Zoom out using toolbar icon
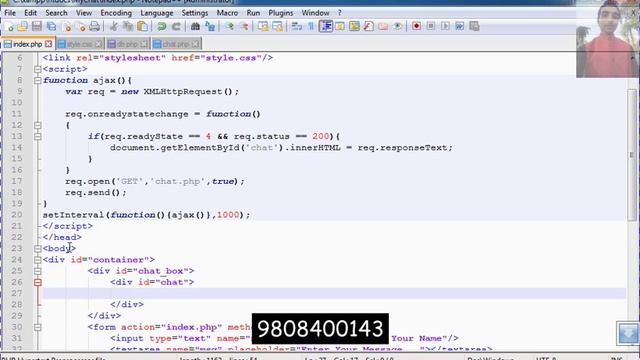Viewport: 640px width, 360px height. (x=244, y=27)
